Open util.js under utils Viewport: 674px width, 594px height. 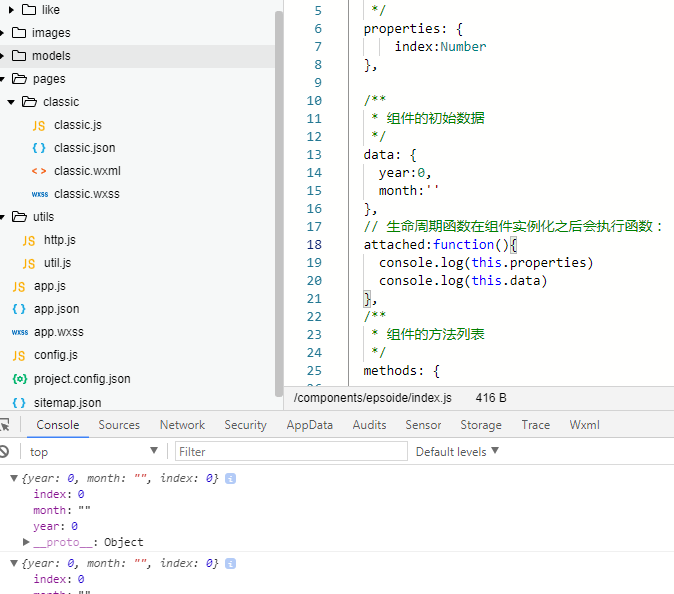58,263
